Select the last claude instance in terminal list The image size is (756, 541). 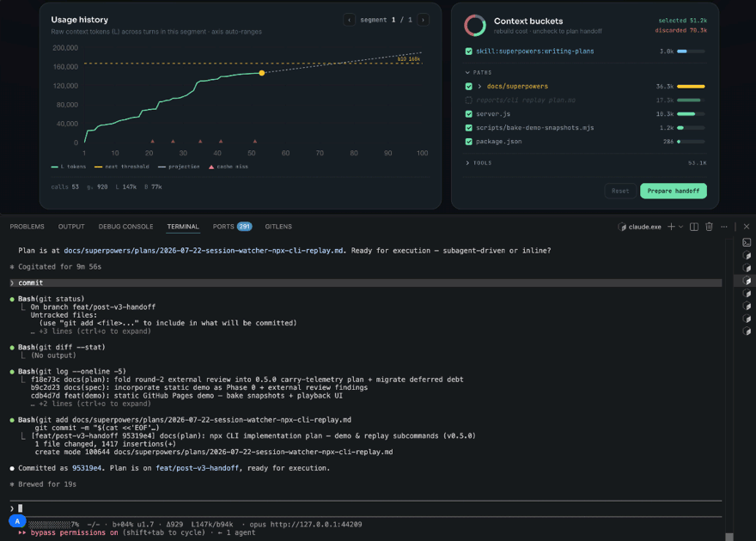click(x=747, y=331)
